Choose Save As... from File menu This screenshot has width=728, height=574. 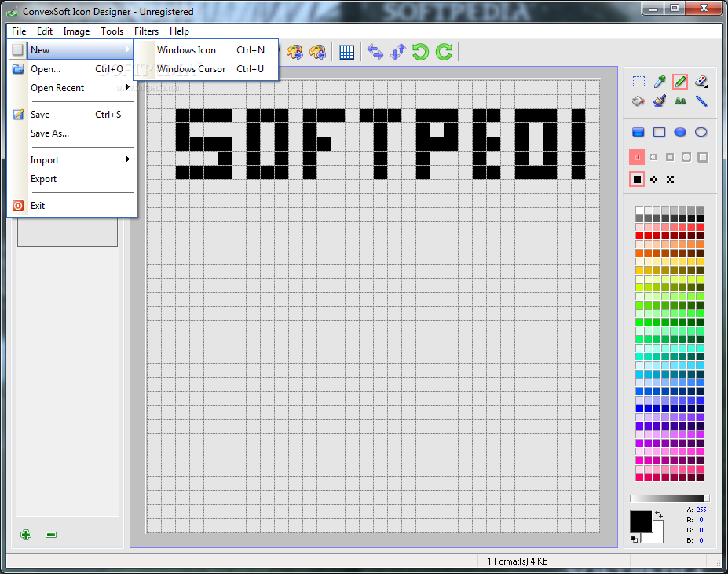[x=74, y=133]
